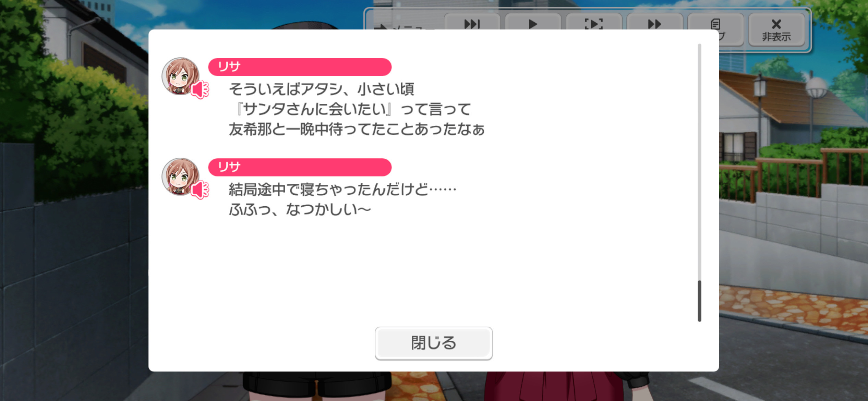Select the first pink リサ name label
The height and width of the screenshot is (401, 868).
point(300,67)
